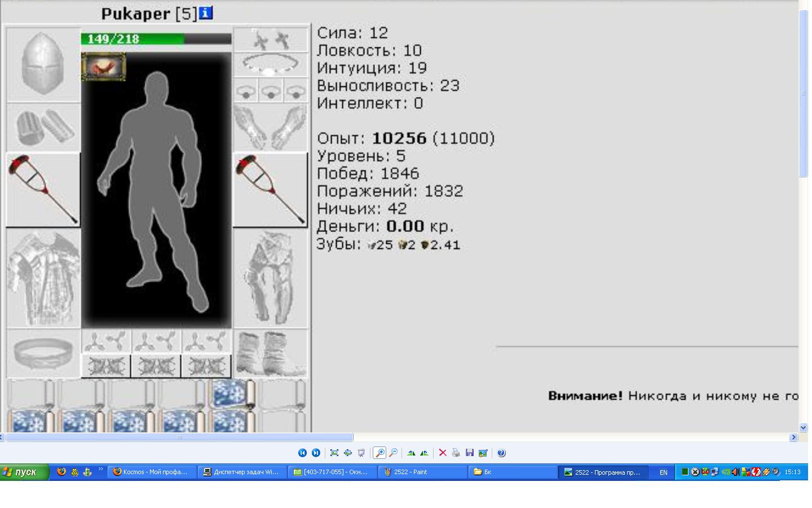The width and height of the screenshot is (812, 508).
Task: Click the blue info icon beside Pukaper [5]
Action: pos(206,12)
